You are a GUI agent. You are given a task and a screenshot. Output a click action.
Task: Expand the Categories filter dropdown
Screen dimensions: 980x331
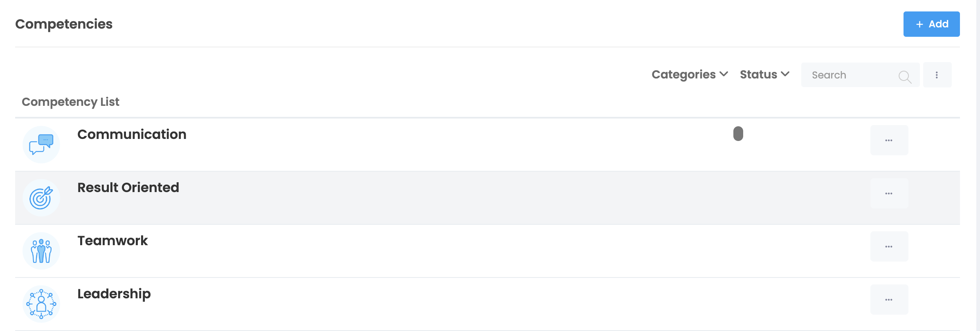coord(690,74)
